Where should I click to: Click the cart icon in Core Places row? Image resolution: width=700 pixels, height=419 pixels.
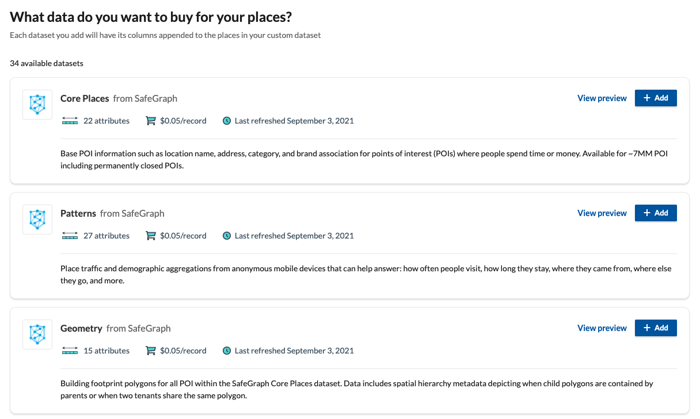point(150,121)
